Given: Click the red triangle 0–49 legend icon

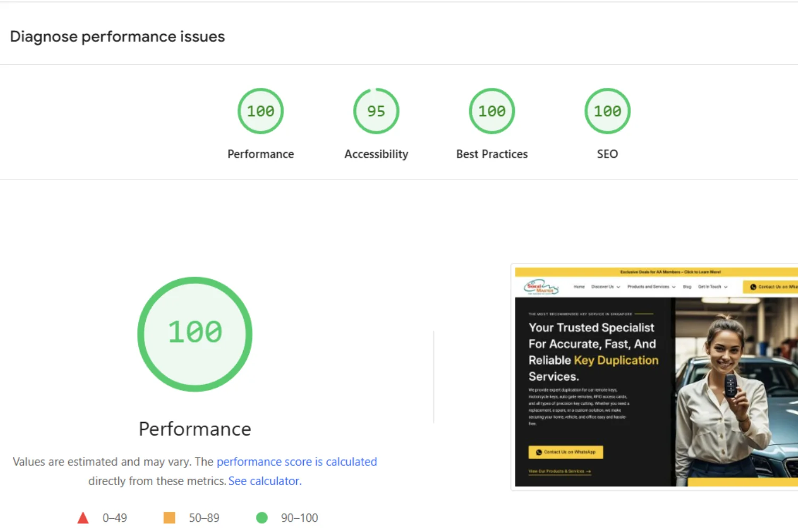Looking at the screenshot, I should point(83,518).
